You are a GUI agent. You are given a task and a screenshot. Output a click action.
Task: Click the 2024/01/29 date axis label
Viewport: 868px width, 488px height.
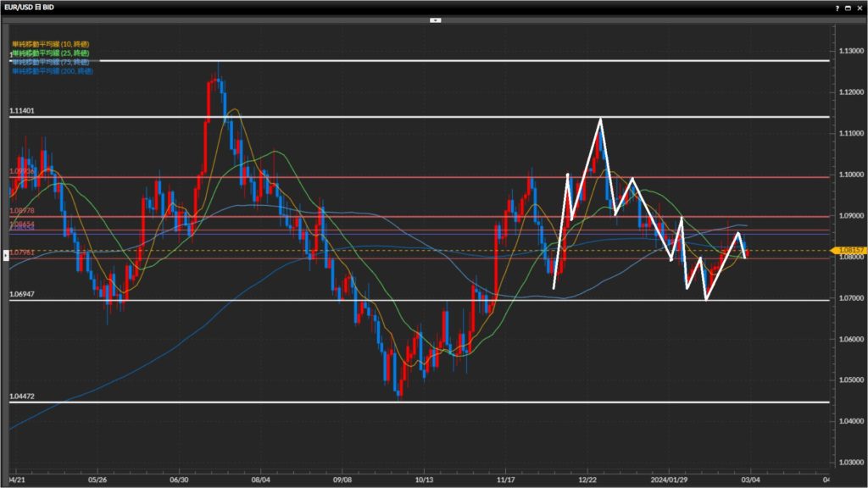point(667,477)
